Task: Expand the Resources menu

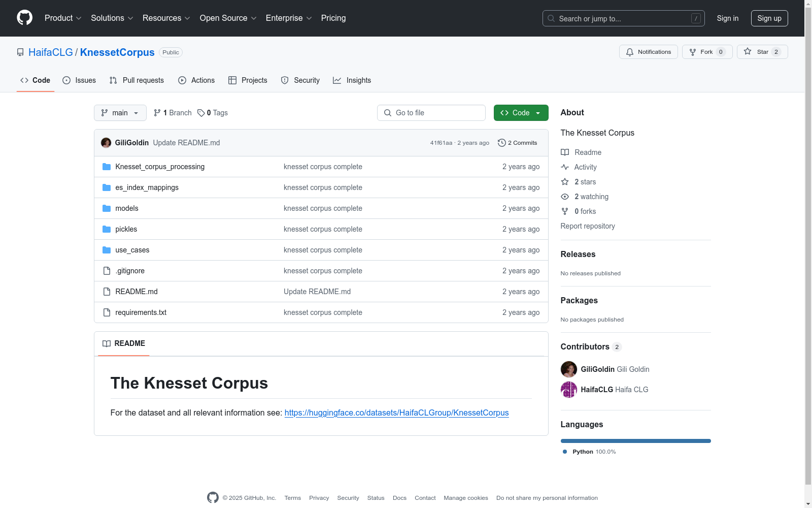Action: point(166,18)
